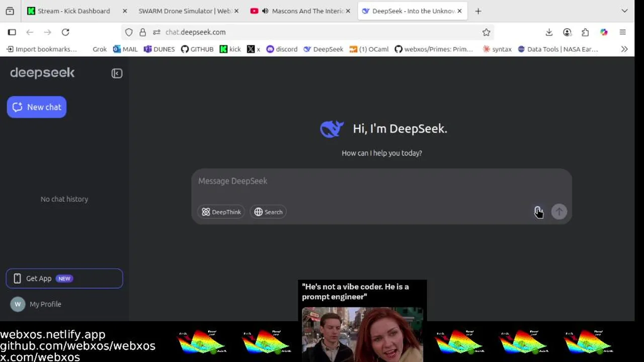The width and height of the screenshot is (644, 362).
Task: Toggle DeepThink mode
Action: pyautogui.click(x=221, y=212)
